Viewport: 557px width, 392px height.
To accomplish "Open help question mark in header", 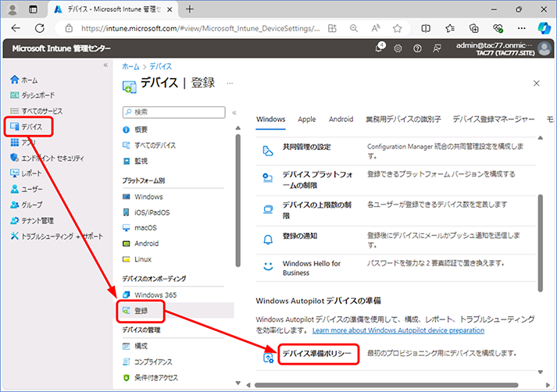I will (x=417, y=48).
